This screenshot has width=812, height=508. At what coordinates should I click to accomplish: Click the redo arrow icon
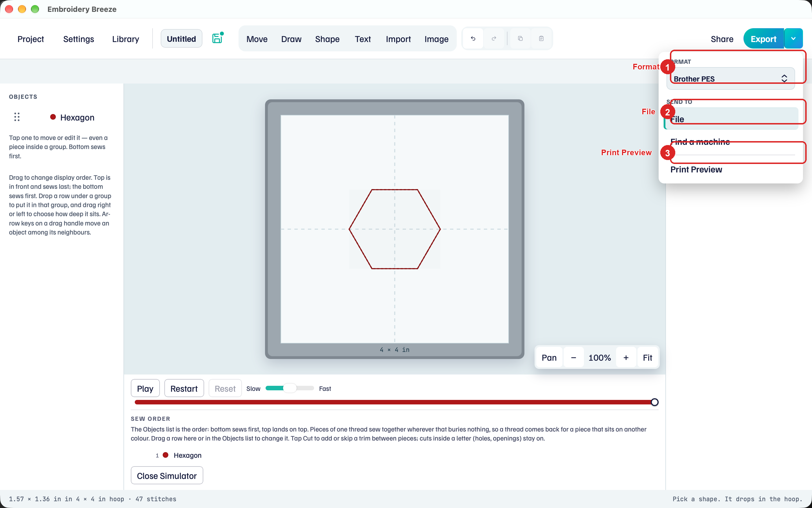point(494,39)
